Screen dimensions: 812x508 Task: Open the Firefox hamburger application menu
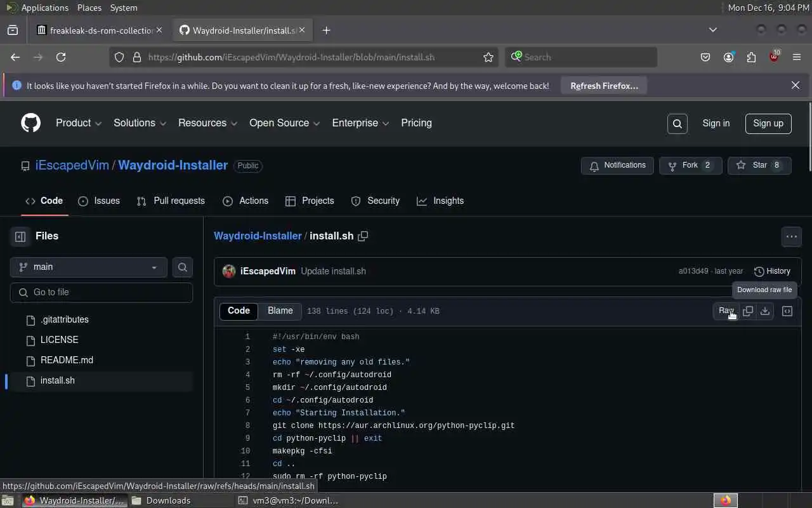point(797,57)
